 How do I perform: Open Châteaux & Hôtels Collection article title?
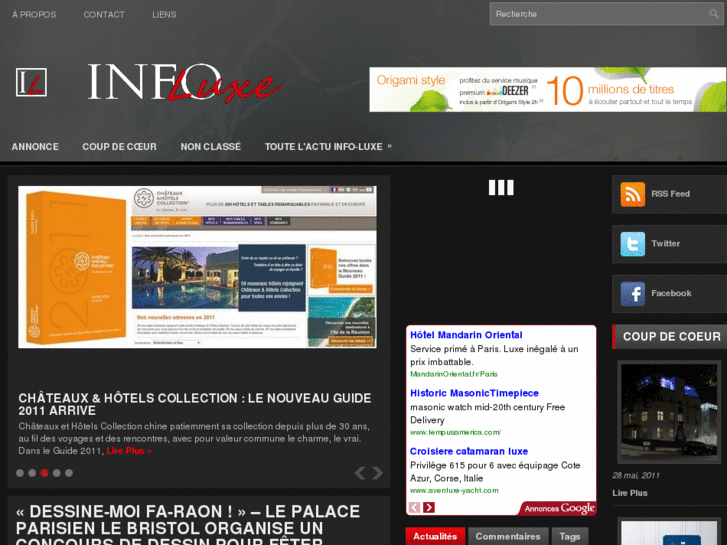coord(195,404)
